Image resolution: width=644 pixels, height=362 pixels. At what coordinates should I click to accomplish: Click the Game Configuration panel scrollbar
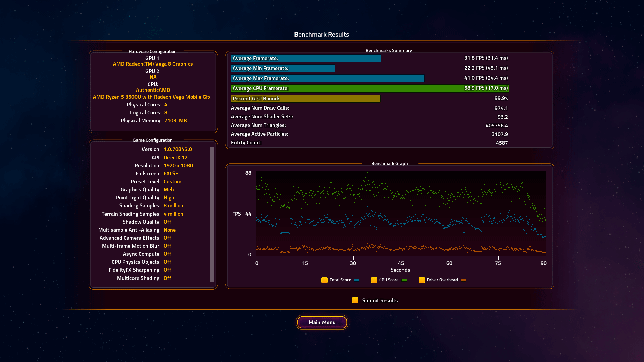tap(212, 215)
